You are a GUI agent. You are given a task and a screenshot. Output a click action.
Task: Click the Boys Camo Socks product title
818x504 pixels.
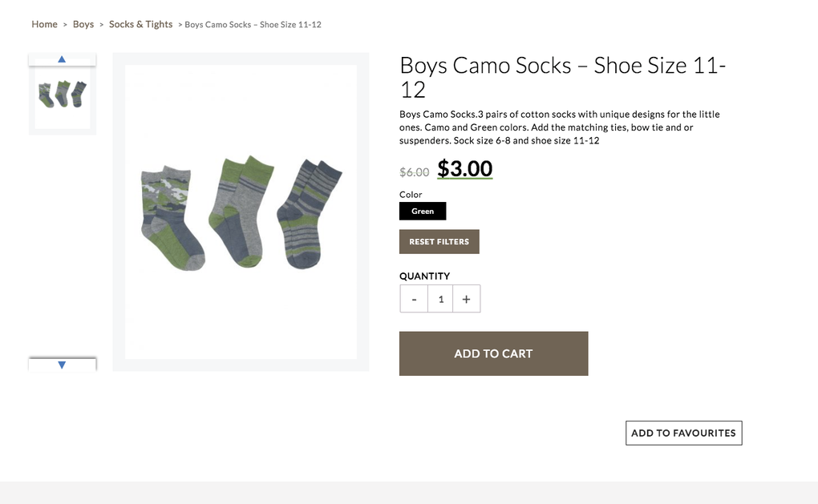click(x=562, y=77)
